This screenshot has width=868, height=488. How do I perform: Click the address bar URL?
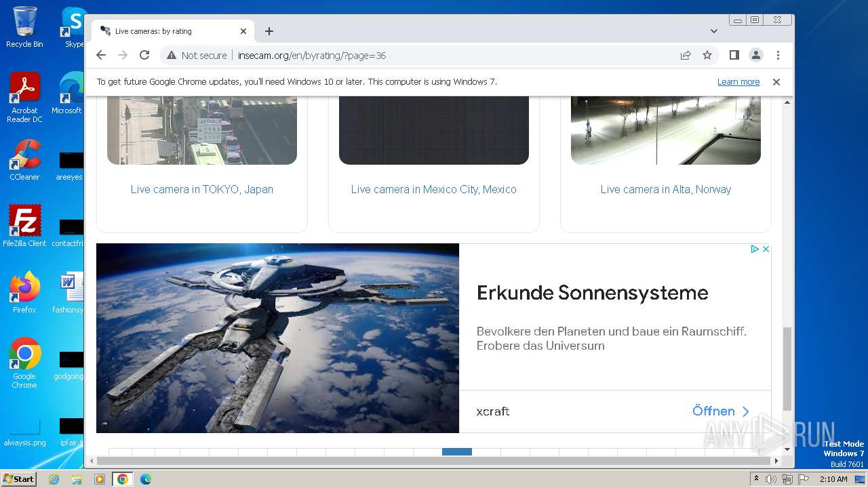[x=312, y=56]
